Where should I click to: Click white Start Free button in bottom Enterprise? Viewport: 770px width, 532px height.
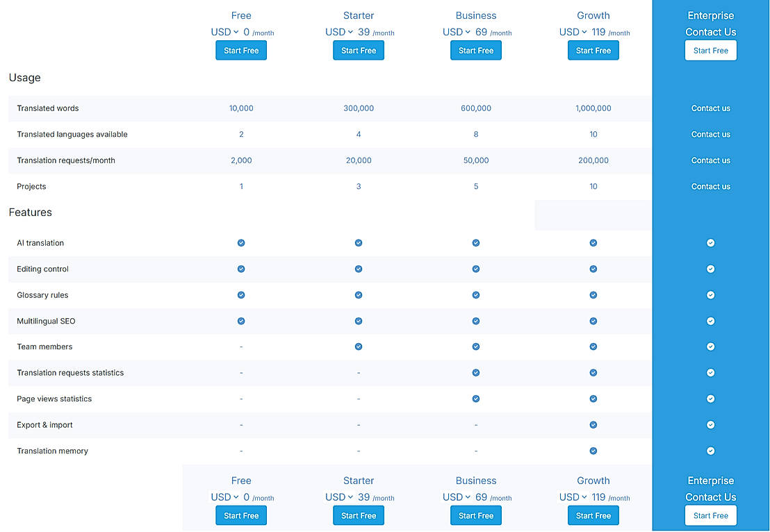[710, 516]
